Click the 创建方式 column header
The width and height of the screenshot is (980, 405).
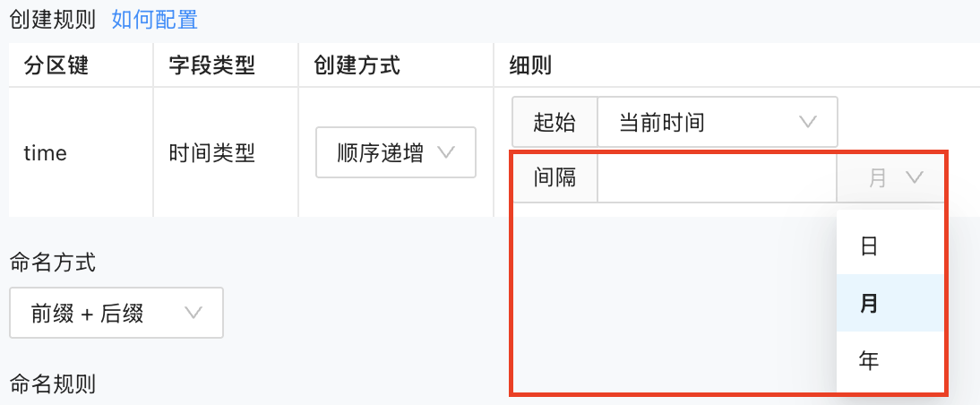pos(357,65)
